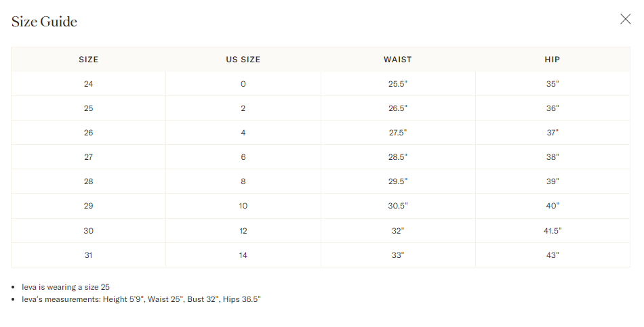Viewport: 644px width, 327px height.
Task: Click the US SIZE column header
Action: [243, 60]
